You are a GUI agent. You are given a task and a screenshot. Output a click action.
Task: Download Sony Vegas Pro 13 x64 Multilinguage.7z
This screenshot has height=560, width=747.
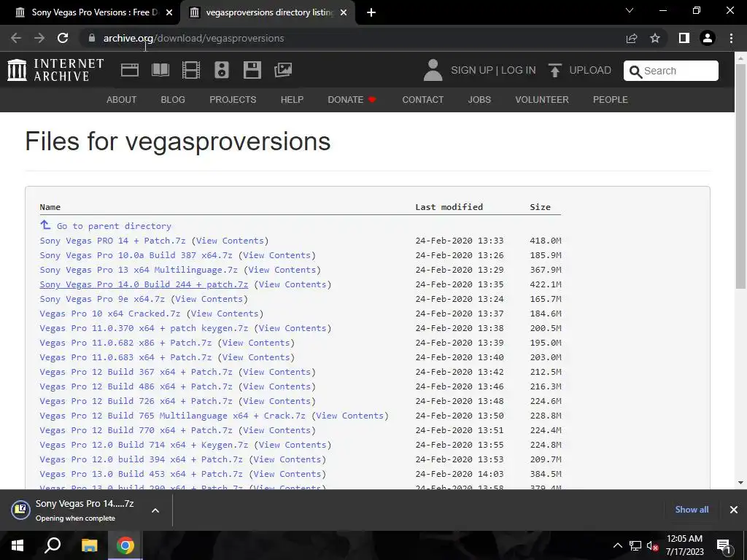(139, 270)
